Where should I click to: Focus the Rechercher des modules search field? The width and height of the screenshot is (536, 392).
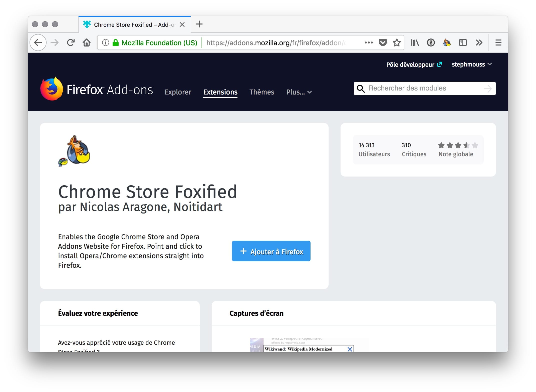(425, 88)
